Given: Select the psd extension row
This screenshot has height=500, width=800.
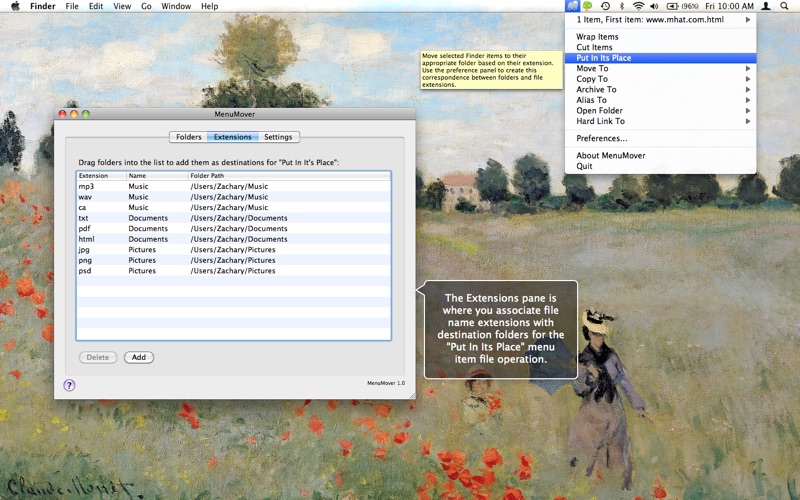Looking at the screenshot, I should (234, 270).
